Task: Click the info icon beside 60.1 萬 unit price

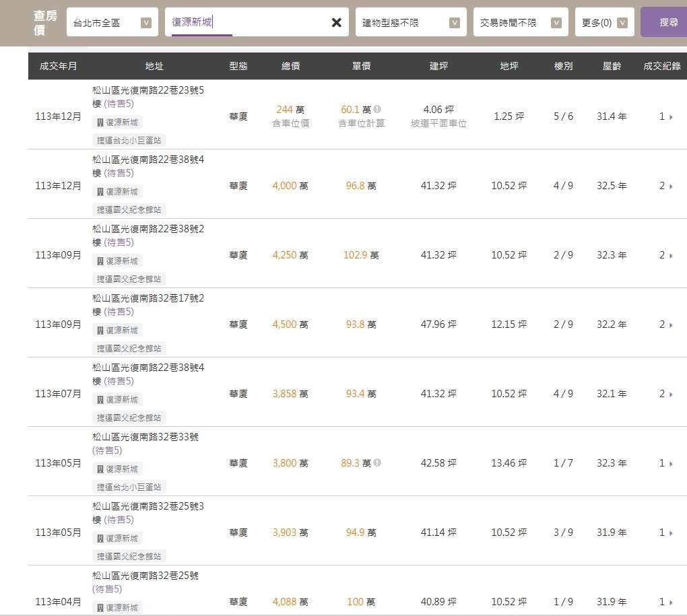Action: pos(377,109)
